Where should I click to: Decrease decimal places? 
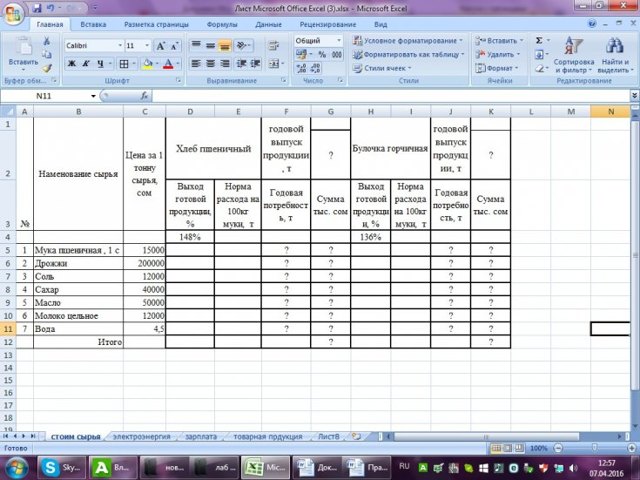[x=316, y=68]
